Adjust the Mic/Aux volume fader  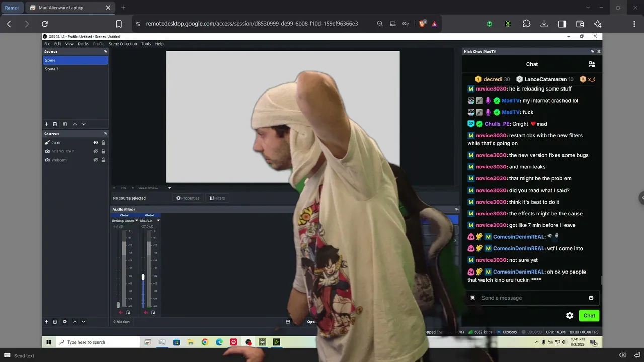click(143, 277)
